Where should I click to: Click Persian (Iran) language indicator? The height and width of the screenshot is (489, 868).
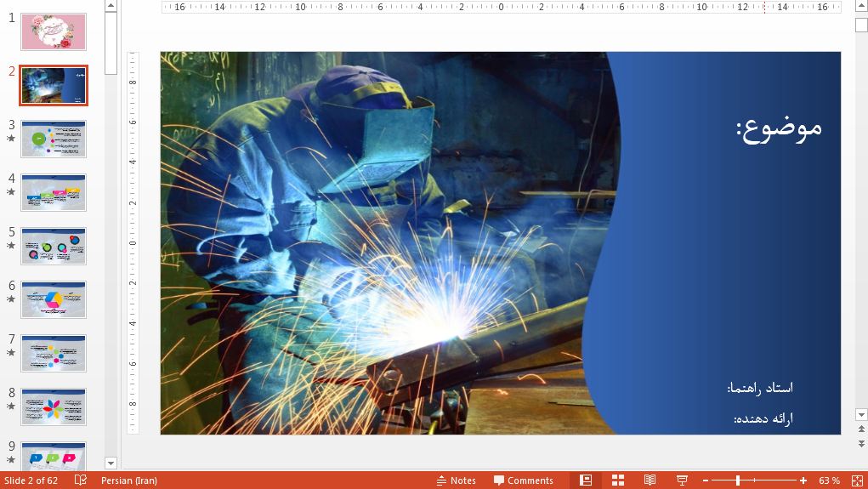tap(128, 480)
